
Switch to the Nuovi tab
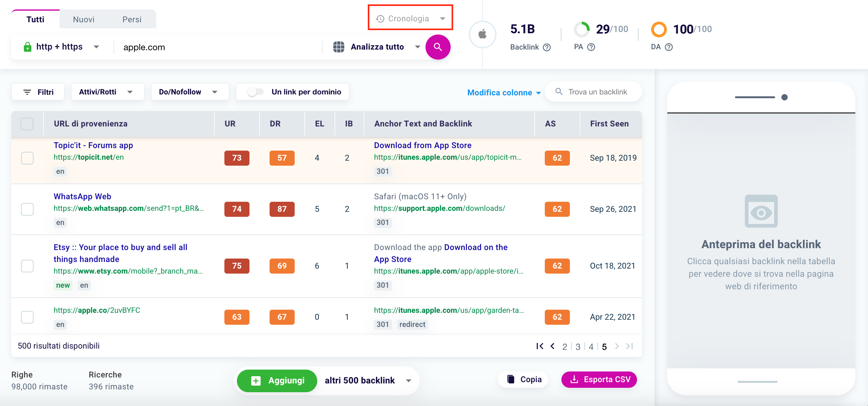[83, 19]
